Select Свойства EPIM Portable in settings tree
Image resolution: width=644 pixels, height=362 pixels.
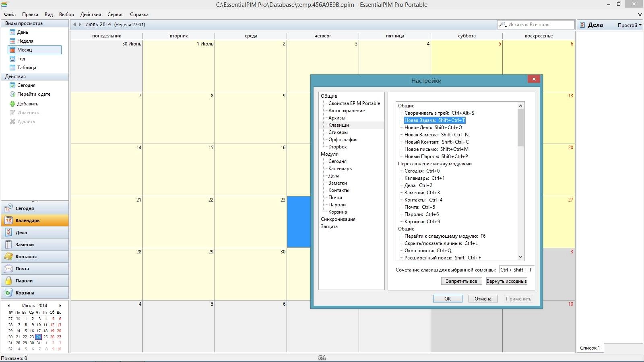click(354, 103)
